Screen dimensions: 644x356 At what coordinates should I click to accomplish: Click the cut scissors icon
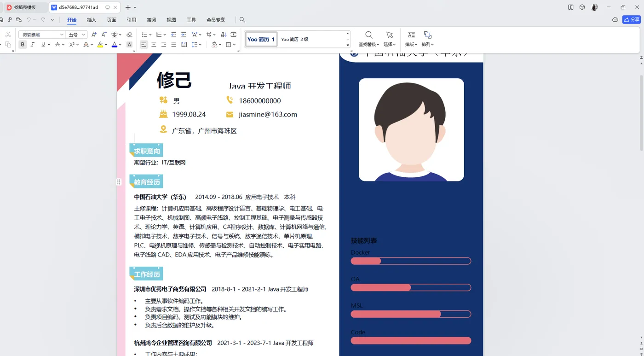click(x=8, y=35)
